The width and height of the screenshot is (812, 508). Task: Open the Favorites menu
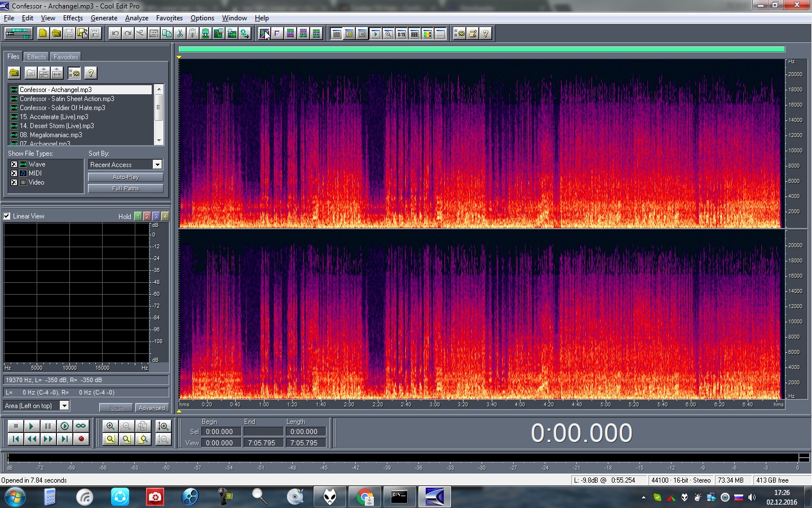click(169, 18)
